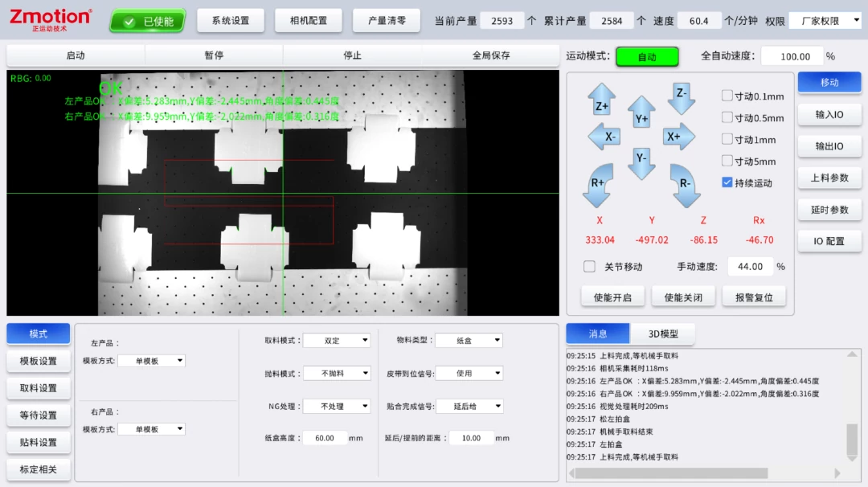This screenshot has height=487, width=868.
Task: Jog the Z- axis arrow
Action: 682,99
